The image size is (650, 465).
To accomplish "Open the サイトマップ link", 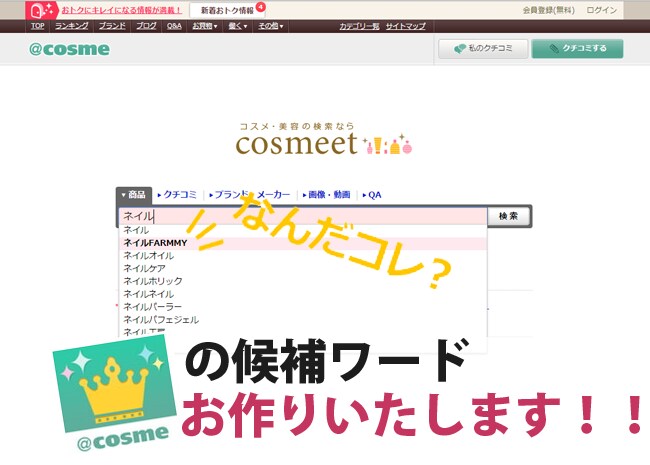I will (405, 26).
